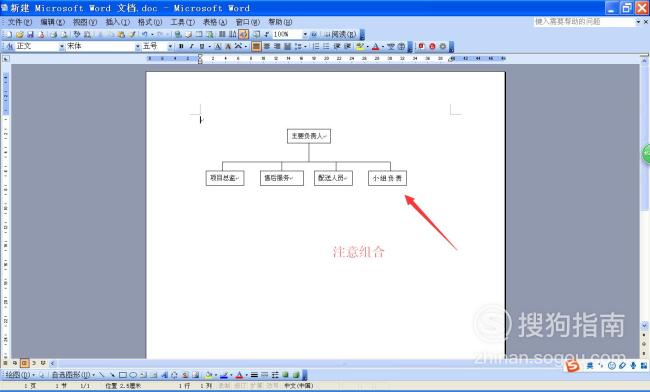Undo the last action
The height and width of the screenshot is (392, 650).
point(144,34)
